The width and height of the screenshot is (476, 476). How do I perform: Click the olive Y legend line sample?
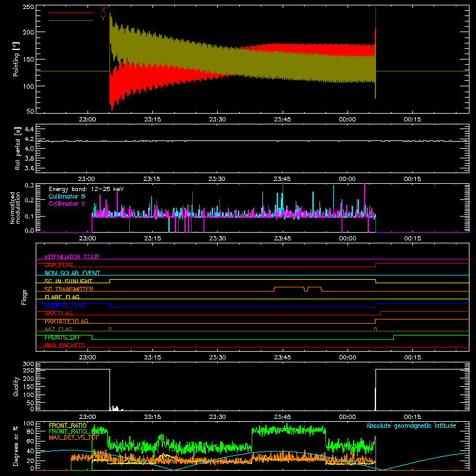click(71, 20)
